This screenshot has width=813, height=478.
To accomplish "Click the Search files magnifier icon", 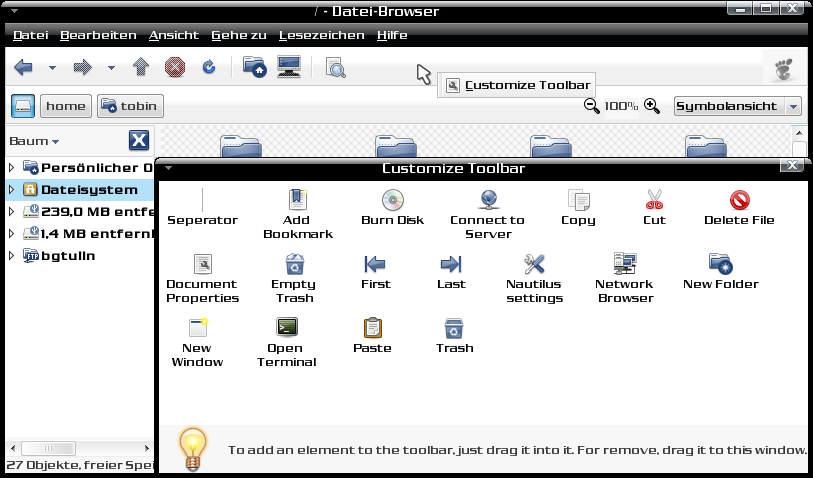I will point(335,68).
